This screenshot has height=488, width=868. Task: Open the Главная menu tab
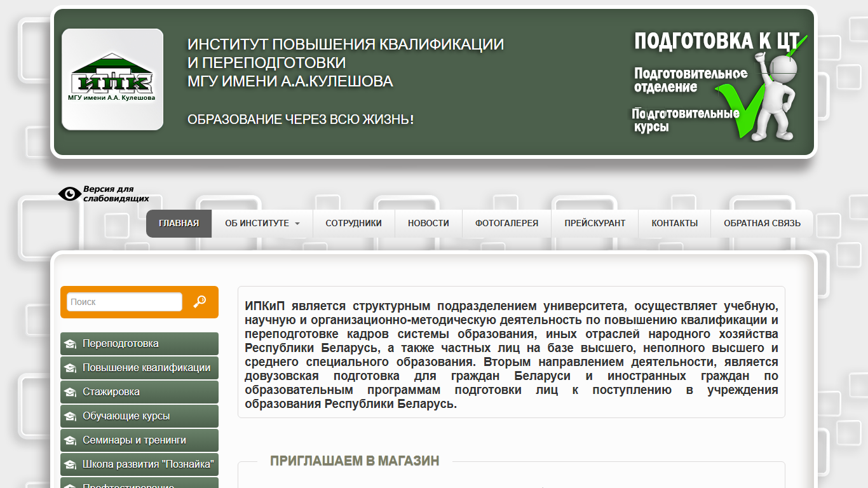click(179, 224)
